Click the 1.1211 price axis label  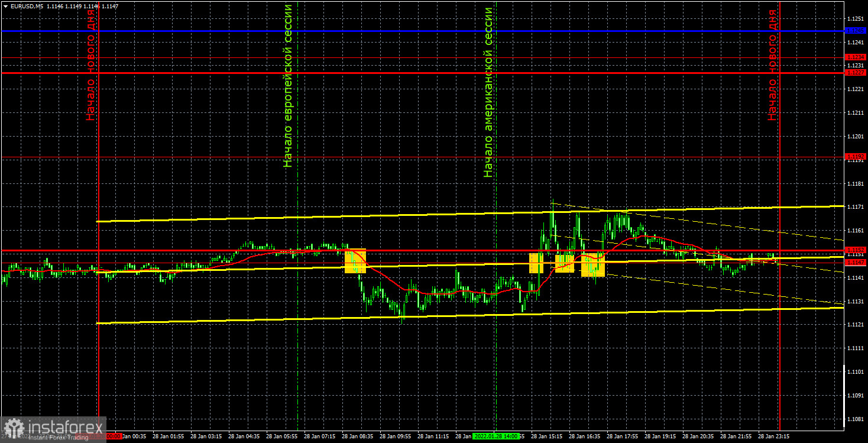(856, 112)
